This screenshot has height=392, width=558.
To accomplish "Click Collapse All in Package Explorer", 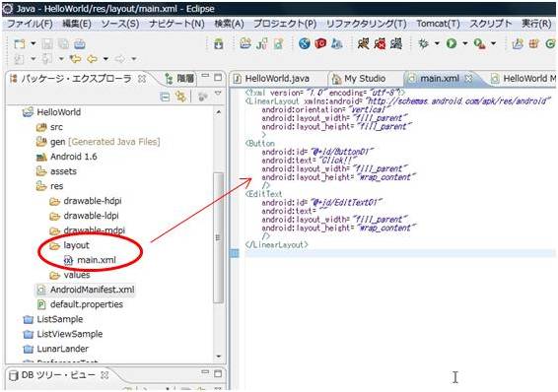I will pos(165,97).
